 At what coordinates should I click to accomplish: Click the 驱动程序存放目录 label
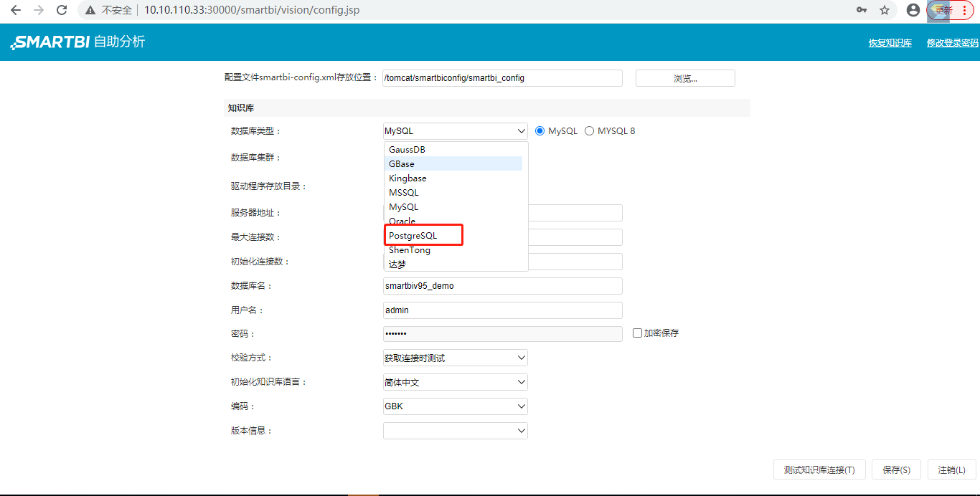point(269,186)
